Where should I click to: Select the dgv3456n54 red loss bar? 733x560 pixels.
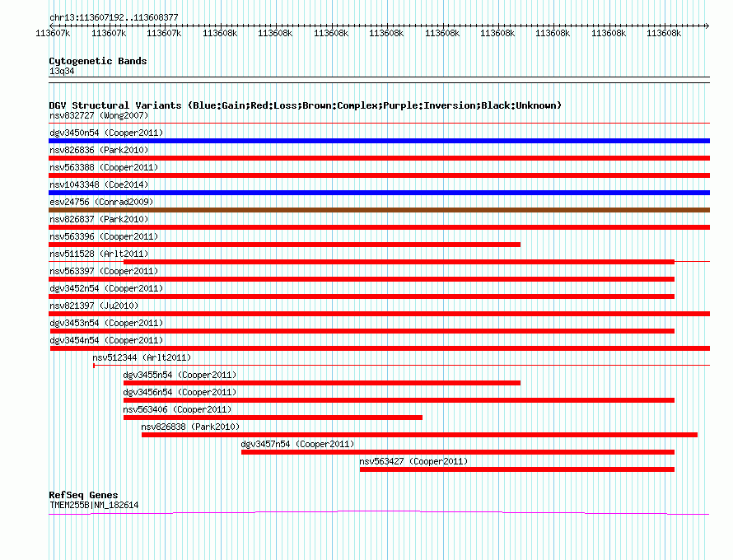click(399, 400)
